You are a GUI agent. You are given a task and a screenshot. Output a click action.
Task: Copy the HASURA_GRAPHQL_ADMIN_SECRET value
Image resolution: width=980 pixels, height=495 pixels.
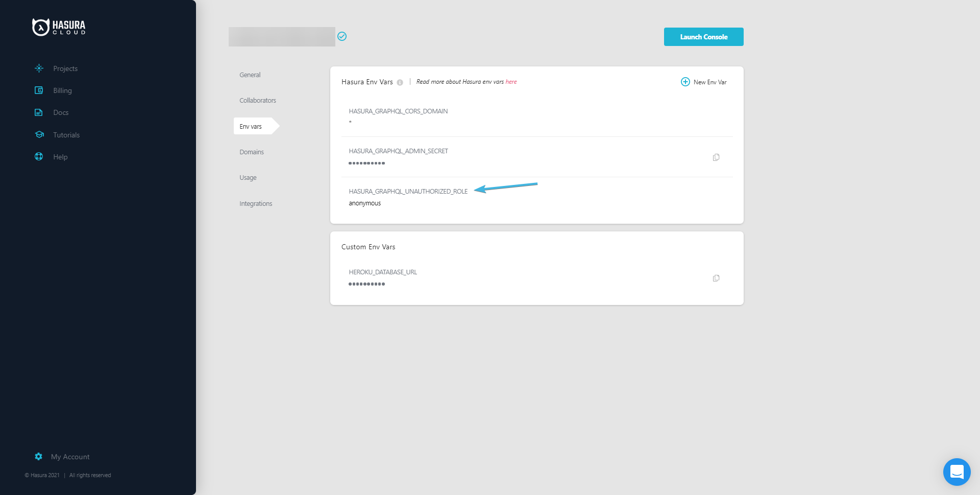coord(716,157)
